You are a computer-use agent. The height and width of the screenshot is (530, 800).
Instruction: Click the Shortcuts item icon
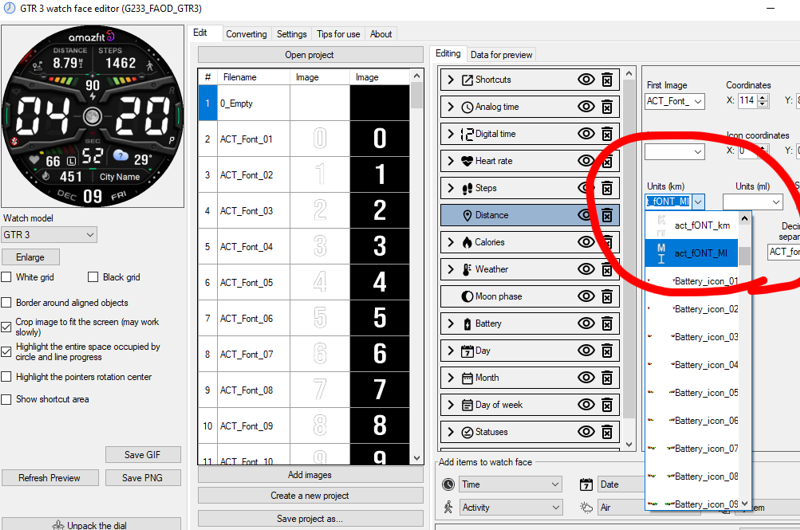click(467, 80)
